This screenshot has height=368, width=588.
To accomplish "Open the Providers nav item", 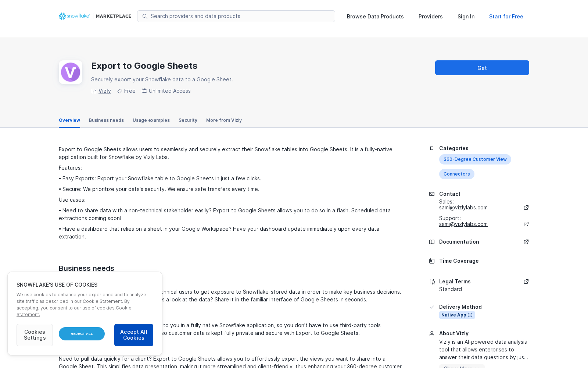I will click(431, 17).
